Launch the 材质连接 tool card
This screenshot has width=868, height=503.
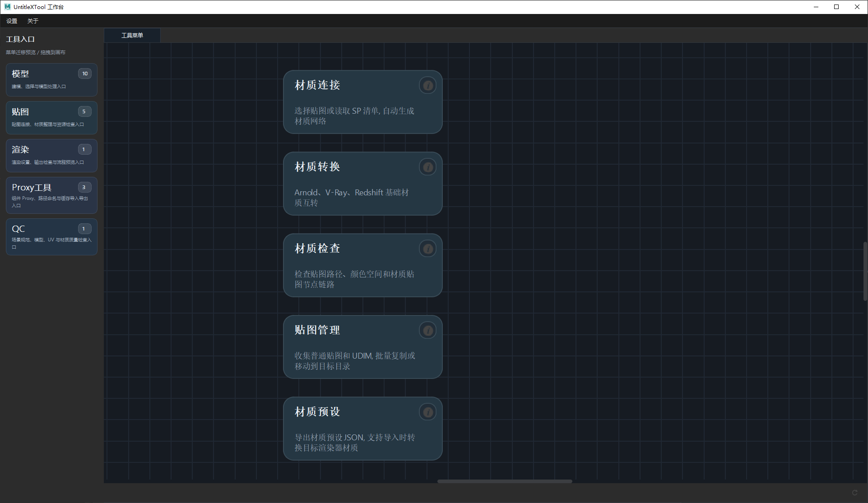click(362, 102)
